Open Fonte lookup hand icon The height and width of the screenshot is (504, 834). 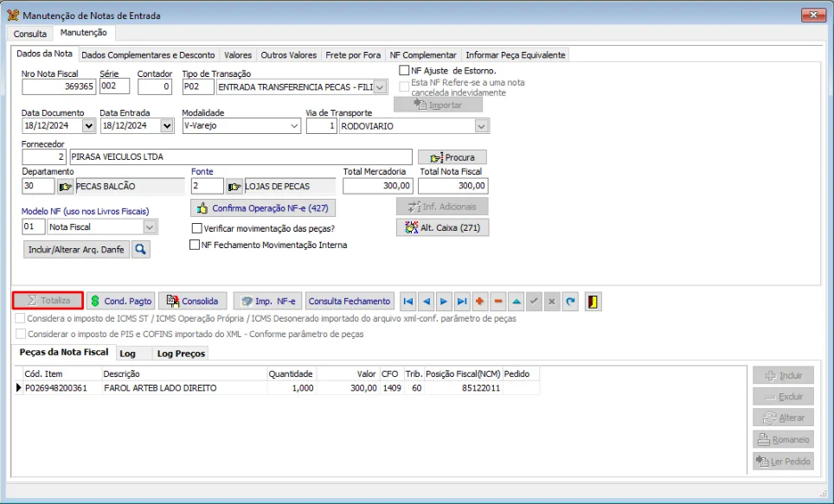tap(234, 187)
